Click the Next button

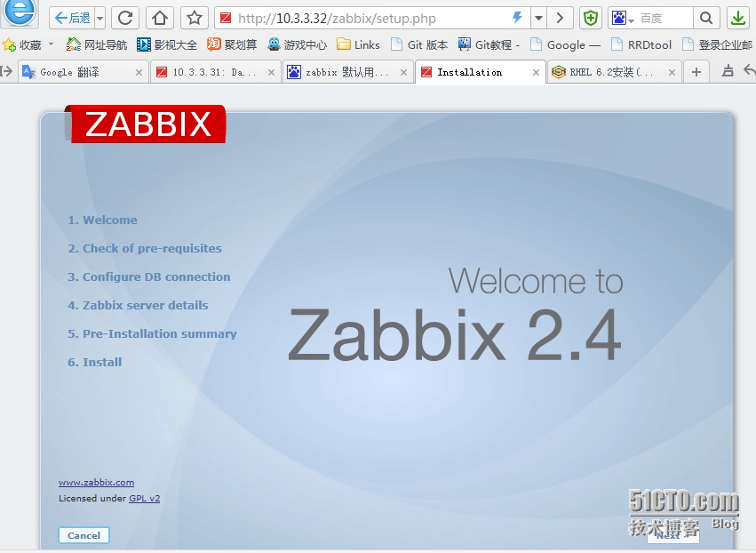[x=673, y=535]
